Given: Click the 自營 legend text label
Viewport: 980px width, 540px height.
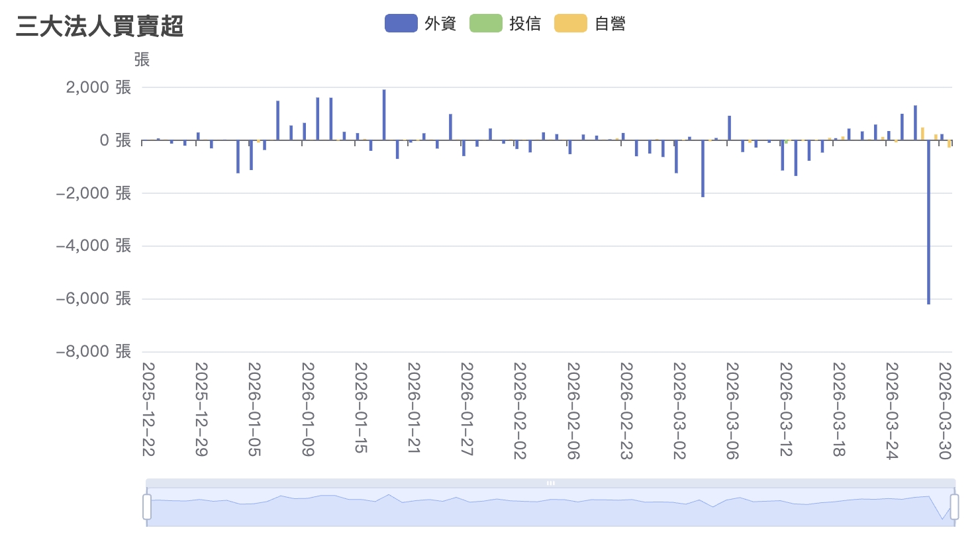Looking at the screenshot, I should tap(610, 24).
